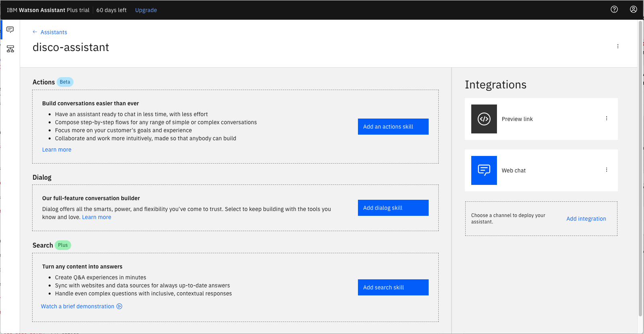Click the back arrow beside Assistants

(x=35, y=32)
